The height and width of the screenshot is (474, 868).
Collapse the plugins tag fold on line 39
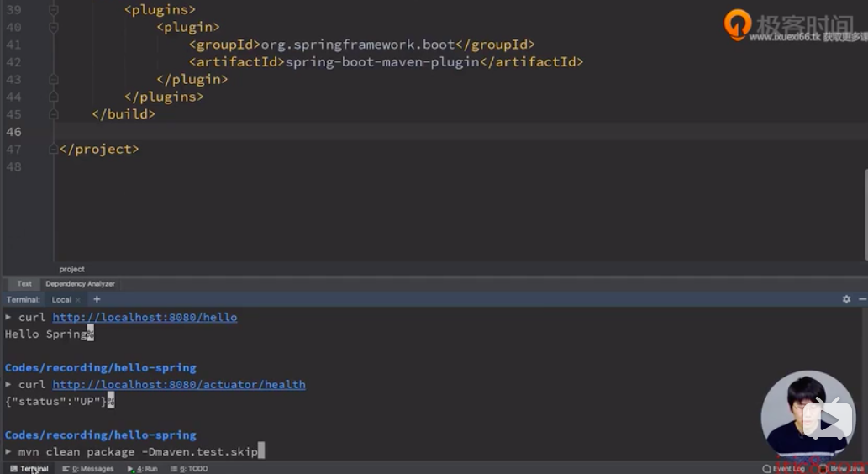coord(54,9)
